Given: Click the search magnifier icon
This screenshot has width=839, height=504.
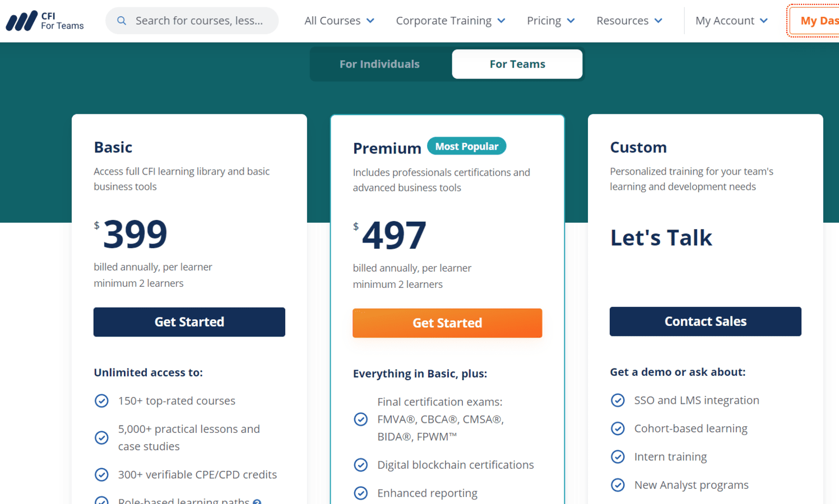Looking at the screenshot, I should (x=122, y=20).
